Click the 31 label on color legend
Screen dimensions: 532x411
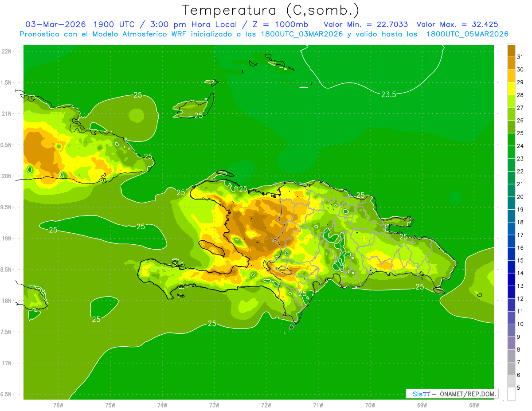520,57
